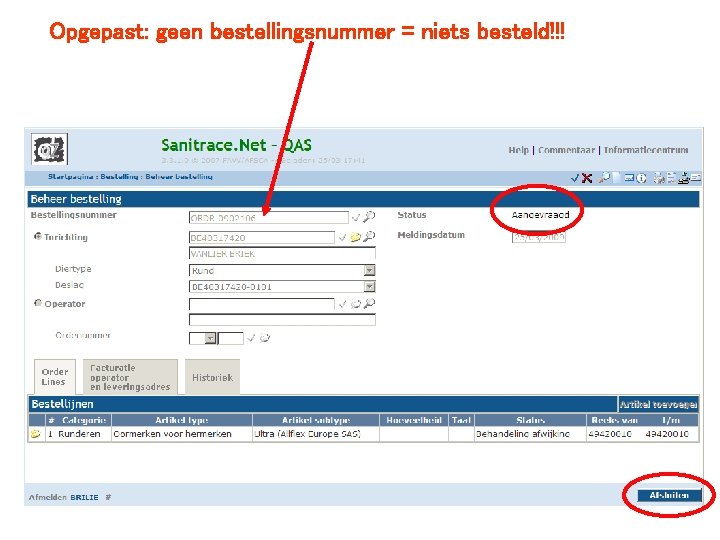Open the Operator search magnifier

pyautogui.click(x=369, y=303)
